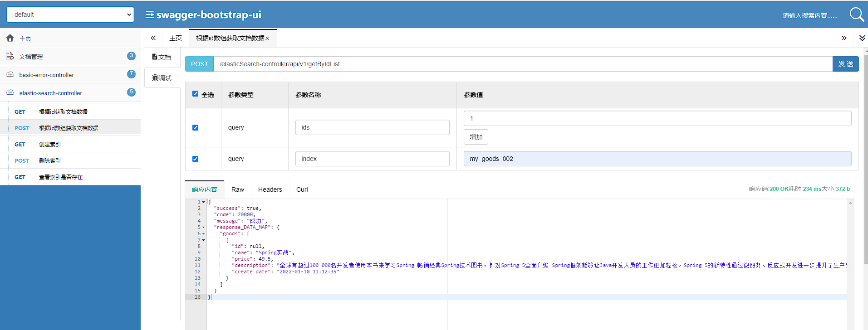Collapse JSON line 1 fold arrow
868x330 pixels.
[x=203, y=202]
